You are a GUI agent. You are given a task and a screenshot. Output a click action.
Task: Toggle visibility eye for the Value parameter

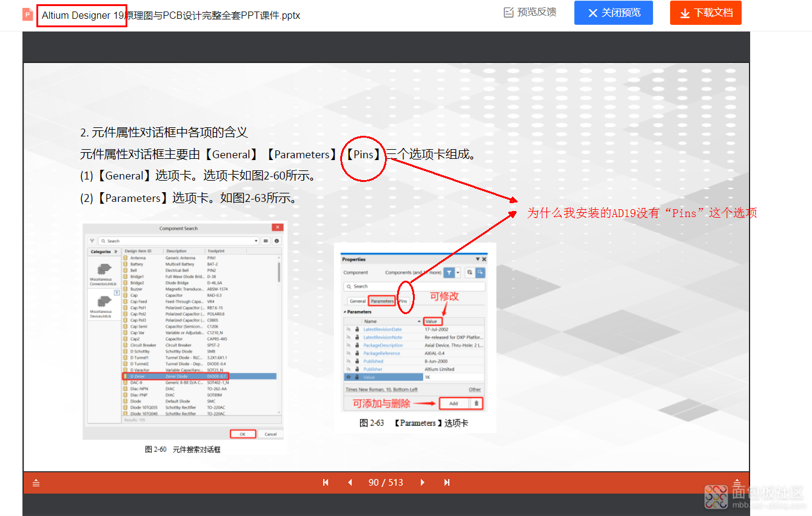(x=348, y=377)
